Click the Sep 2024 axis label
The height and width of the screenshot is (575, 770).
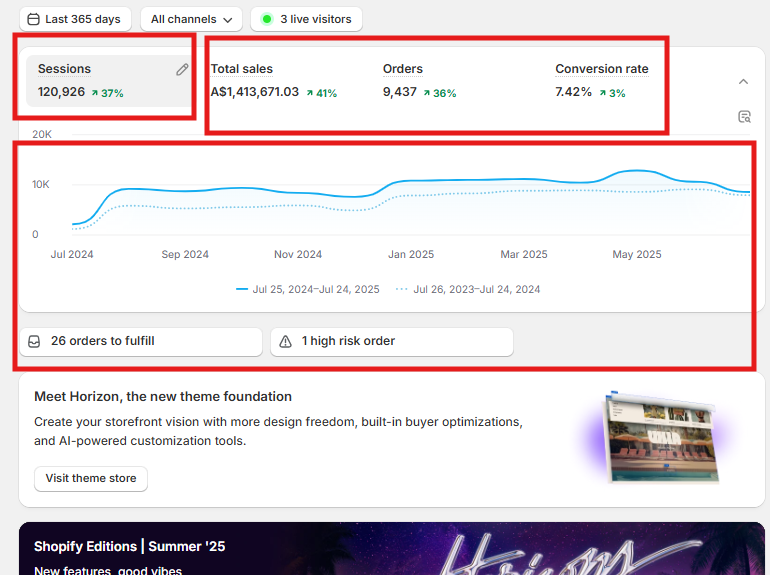click(185, 254)
